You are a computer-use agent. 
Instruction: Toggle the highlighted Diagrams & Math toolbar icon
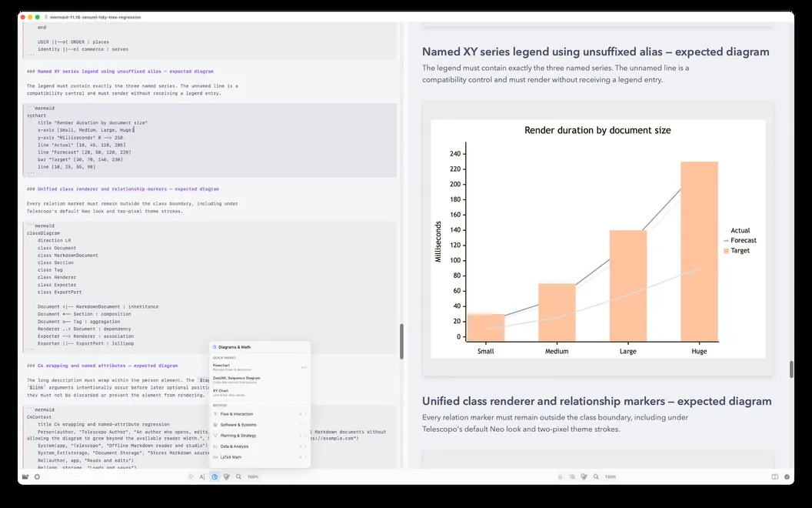click(x=215, y=477)
